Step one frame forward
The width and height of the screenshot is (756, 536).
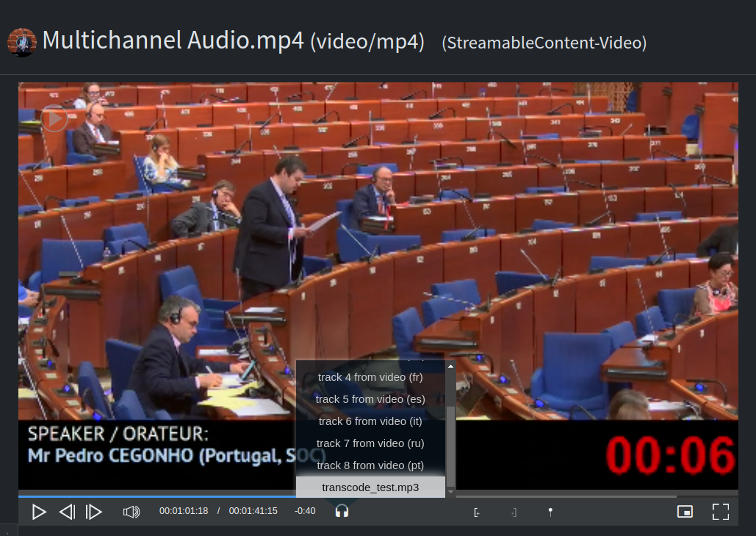click(x=93, y=512)
